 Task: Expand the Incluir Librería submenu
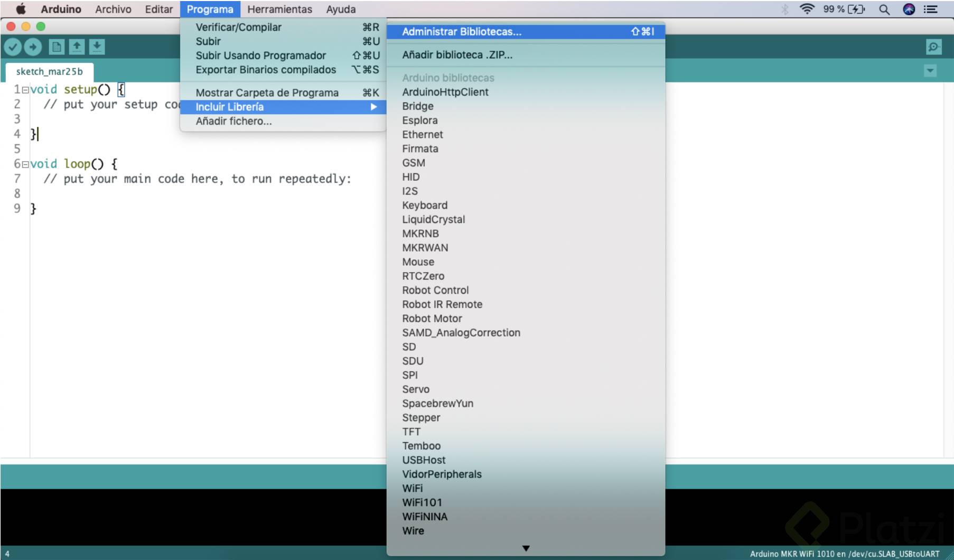(283, 107)
